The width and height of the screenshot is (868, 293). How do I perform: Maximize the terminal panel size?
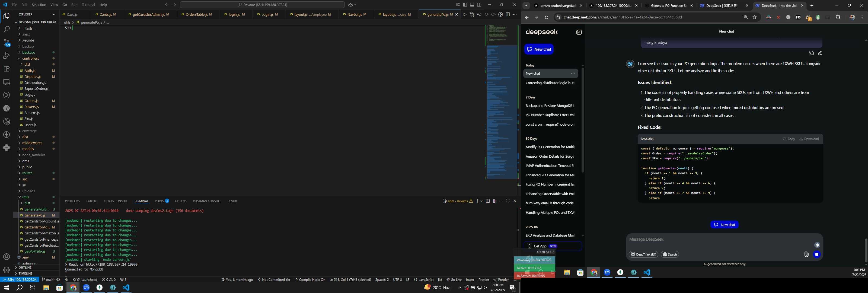pos(508,201)
